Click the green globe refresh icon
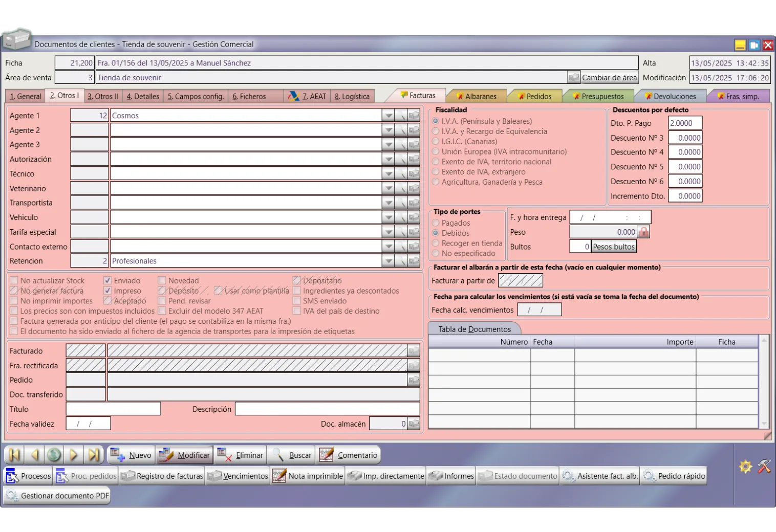776x532 pixels. pos(54,455)
